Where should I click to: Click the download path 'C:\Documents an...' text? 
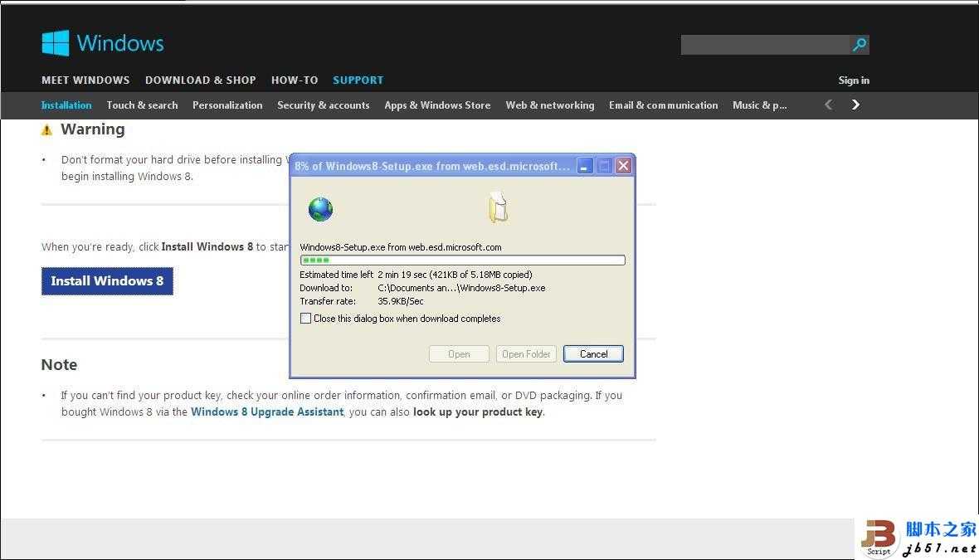click(461, 288)
